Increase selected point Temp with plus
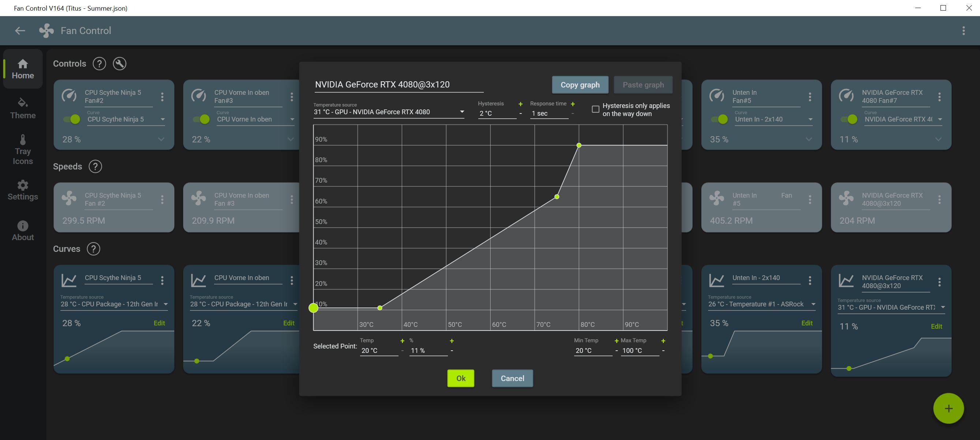 (402, 341)
